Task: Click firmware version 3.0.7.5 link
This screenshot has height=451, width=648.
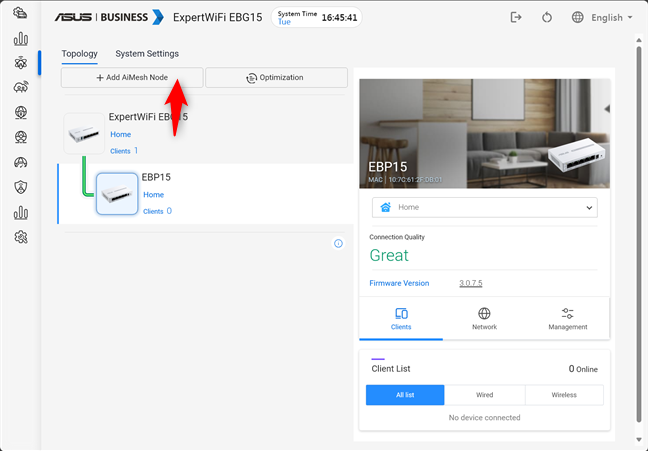Action: (x=471, y=283)
